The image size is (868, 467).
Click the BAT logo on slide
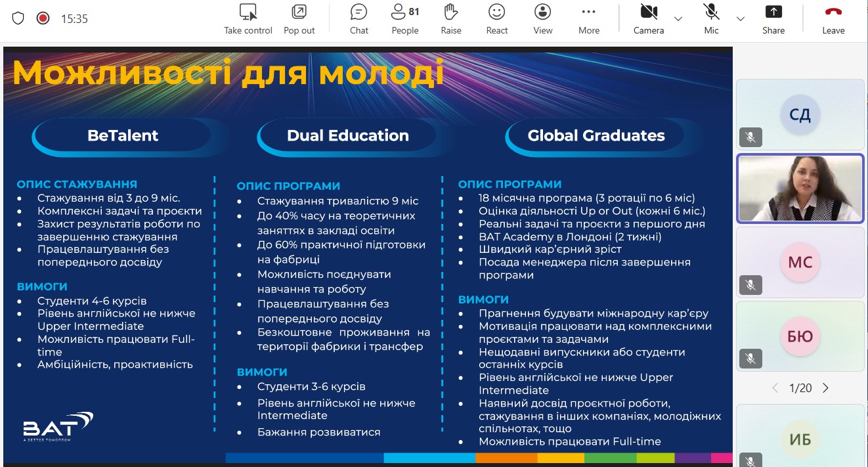(x=58, y=426)
